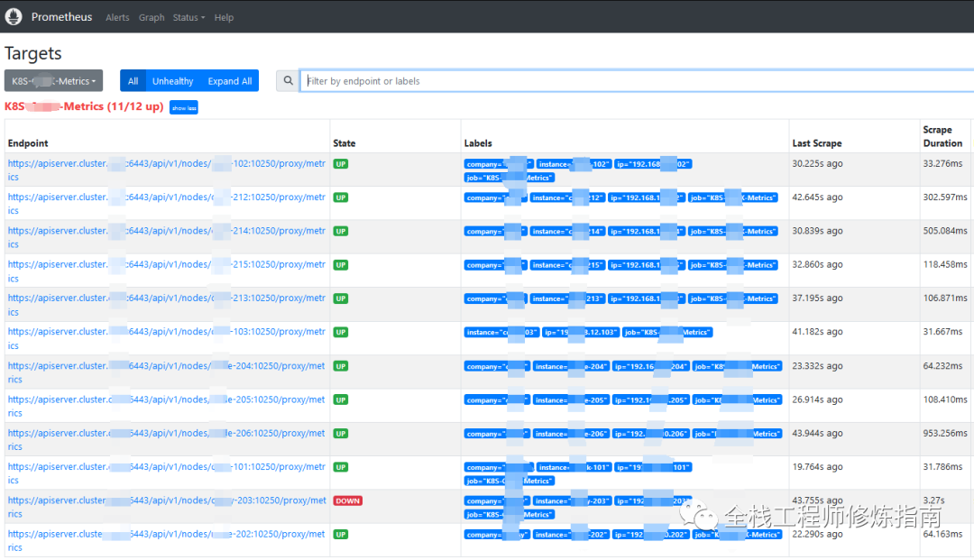Click the 30.225s ago last scrape value

[x=817, y=163]
